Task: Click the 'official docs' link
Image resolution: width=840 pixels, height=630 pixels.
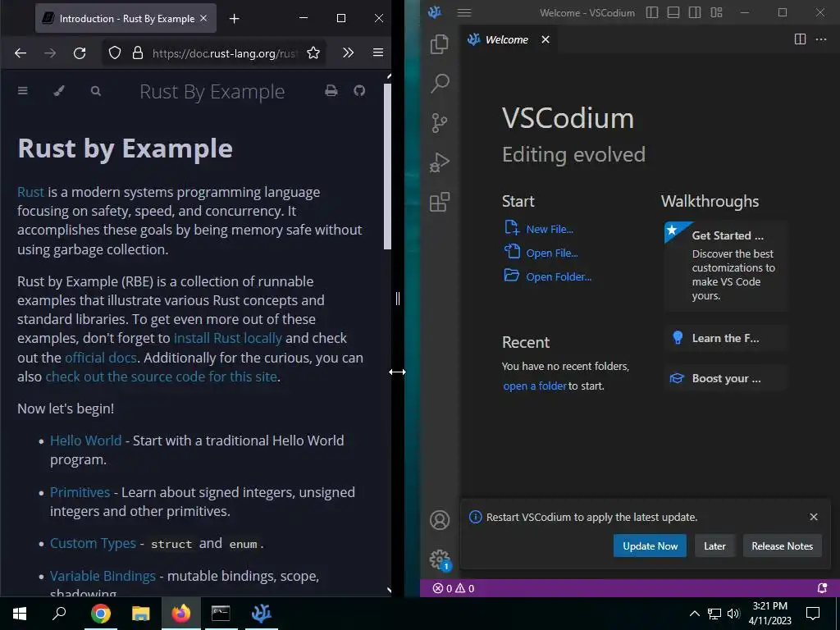Action: coord(101,358)
